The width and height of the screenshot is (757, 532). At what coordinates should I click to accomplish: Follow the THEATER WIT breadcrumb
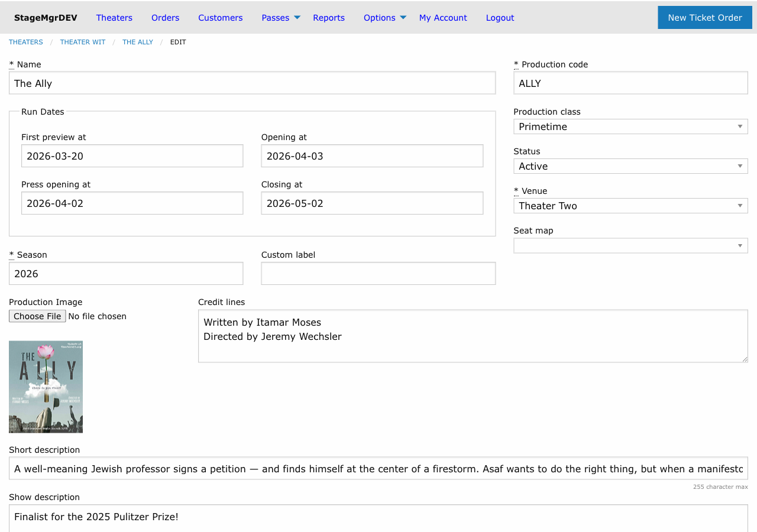coord(83,42)
